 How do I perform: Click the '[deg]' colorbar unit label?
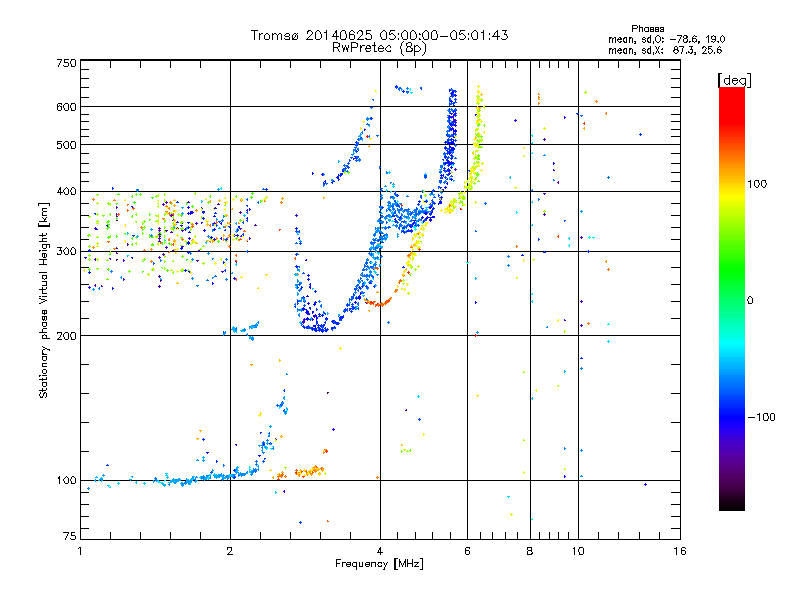pos(734,80)
